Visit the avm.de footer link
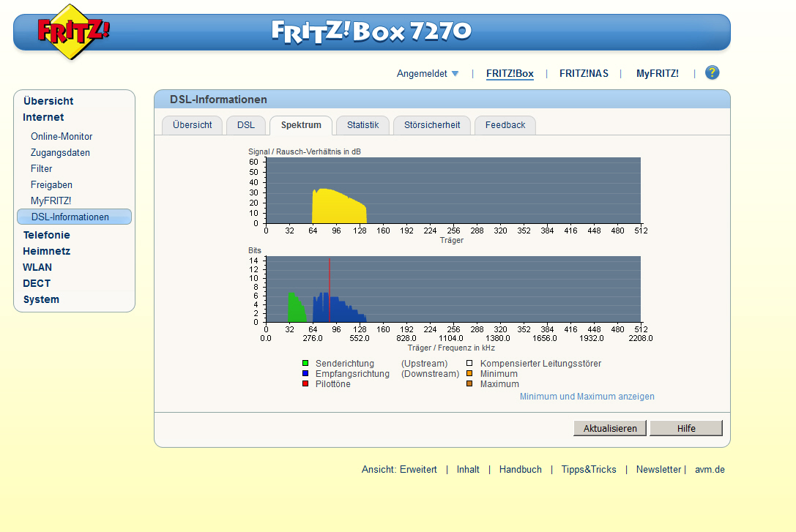 [x=710, y=469]
